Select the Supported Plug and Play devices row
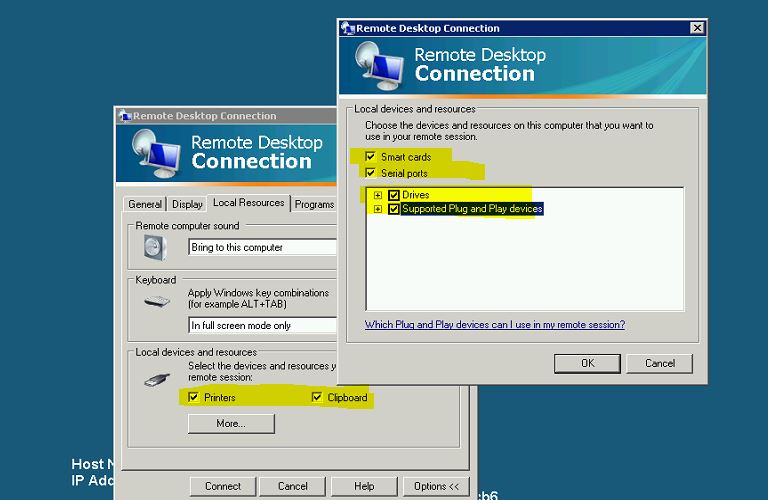Viewport: 768px width, 500px height. tap(472, 209)
